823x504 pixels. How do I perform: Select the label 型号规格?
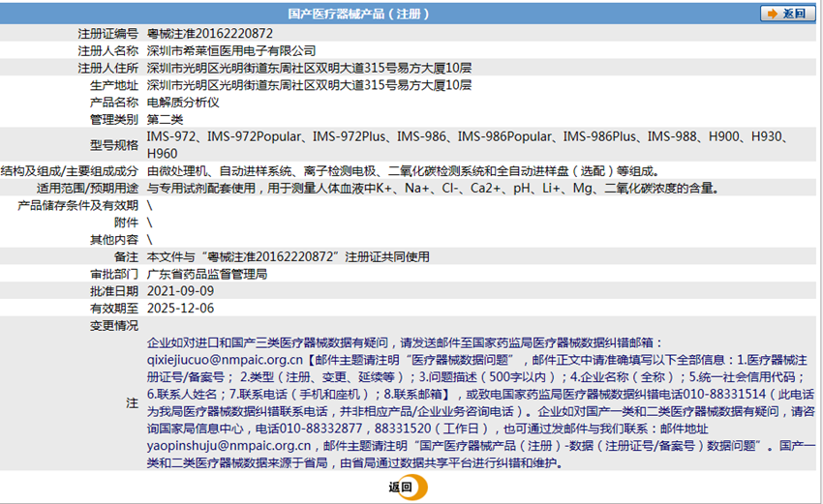pos(114,145)
